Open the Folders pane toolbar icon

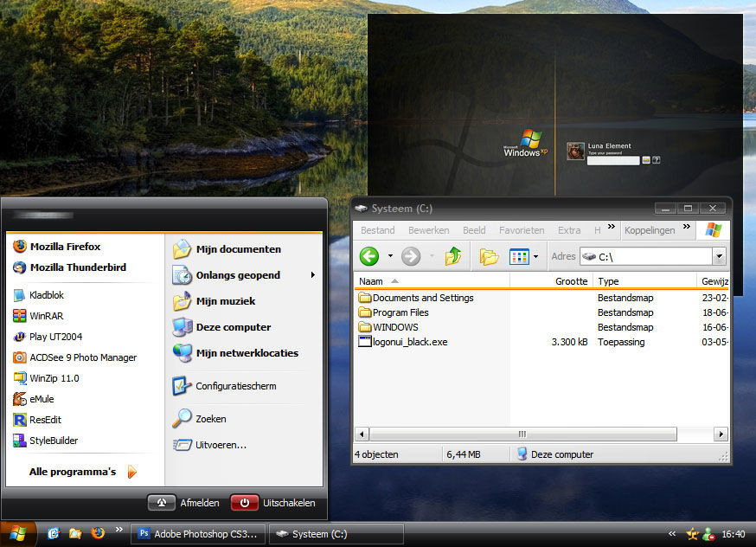pos(489,256)
